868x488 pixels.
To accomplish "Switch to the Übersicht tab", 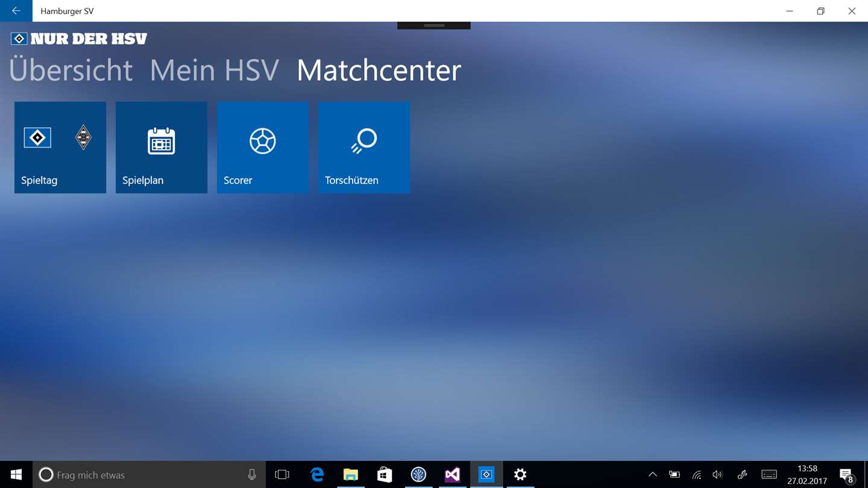I will pos(71,70).
